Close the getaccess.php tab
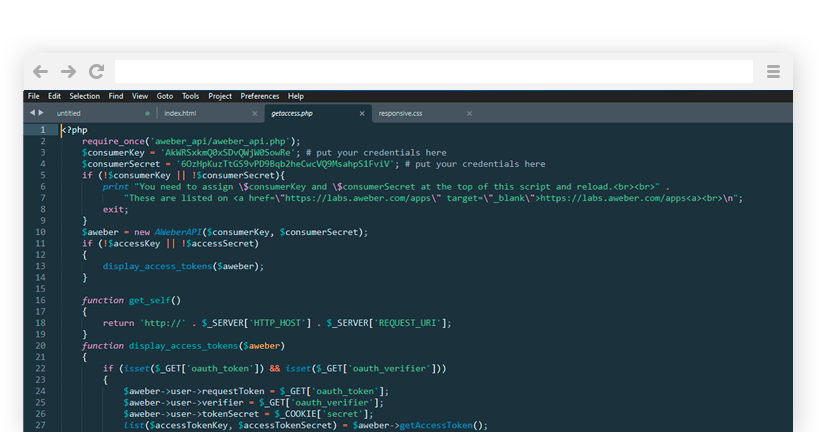 click(362, 114)
